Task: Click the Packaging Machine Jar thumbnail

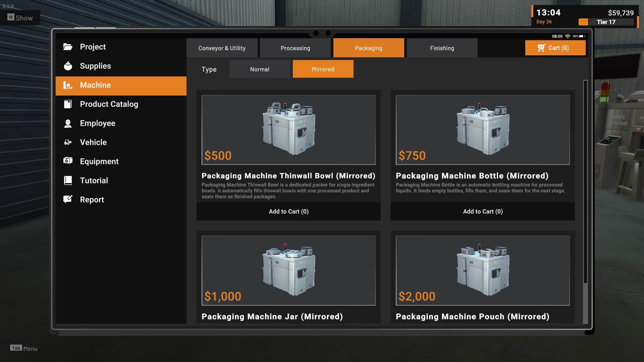Action: click(x=288, y=270)
